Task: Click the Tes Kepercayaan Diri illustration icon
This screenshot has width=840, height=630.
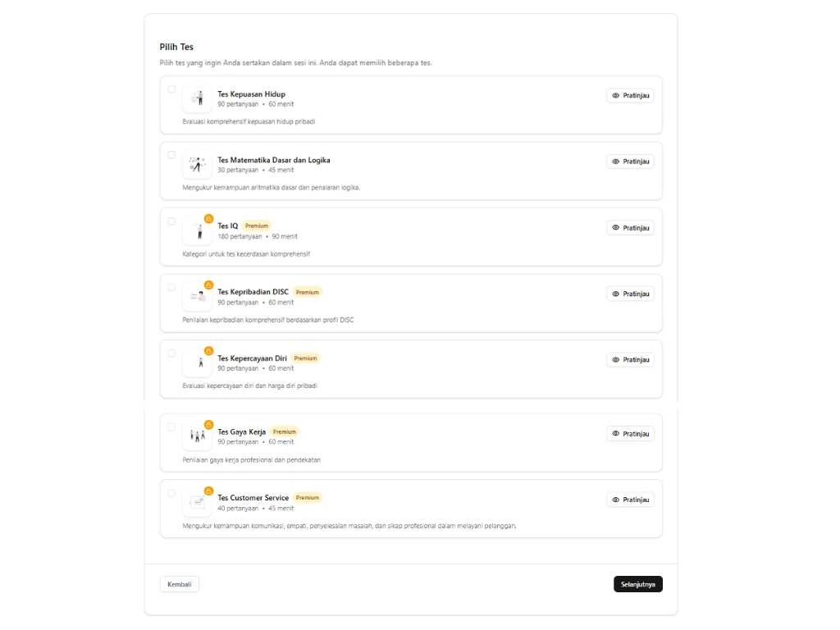Action: (197, 362)
